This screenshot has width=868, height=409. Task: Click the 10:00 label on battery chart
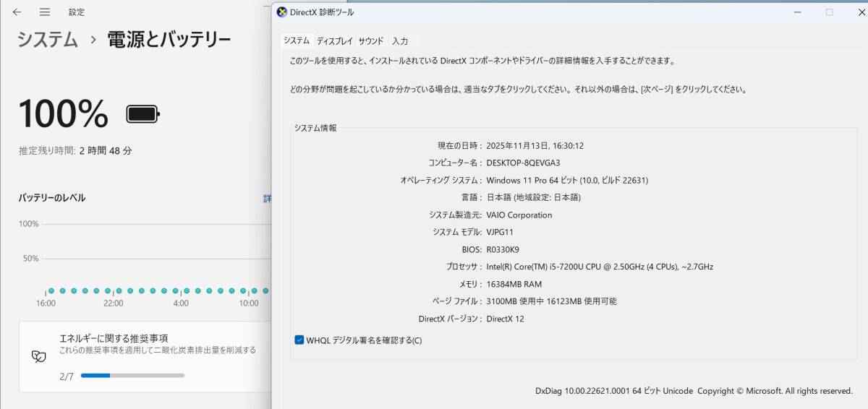point(249,303)
